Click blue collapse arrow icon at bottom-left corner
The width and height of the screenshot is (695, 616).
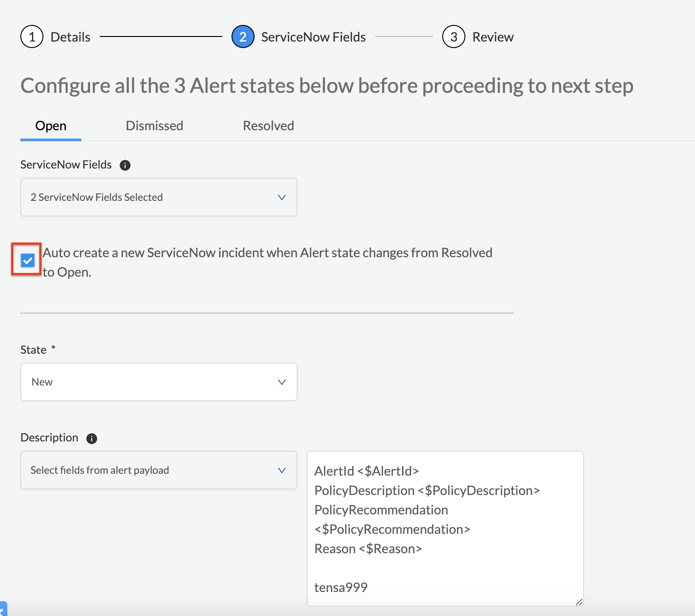point(3,610)
